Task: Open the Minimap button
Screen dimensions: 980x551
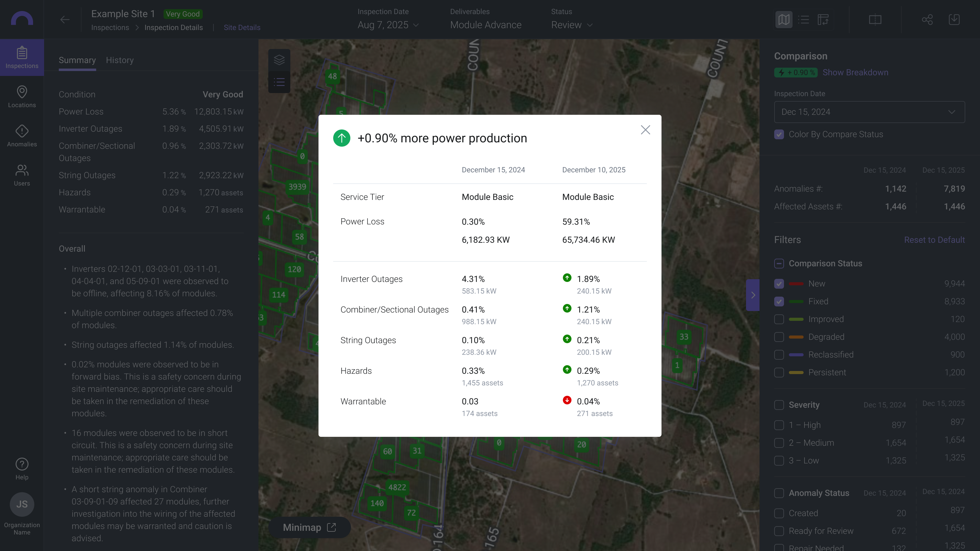Action: [309, 527]
